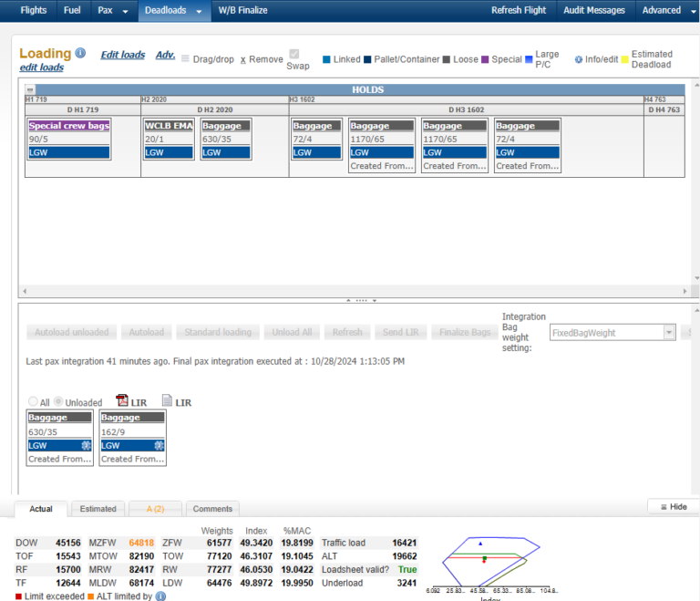Click the MZFW value 64818
This screenshot has width=700, height=601.
(141, 543)
